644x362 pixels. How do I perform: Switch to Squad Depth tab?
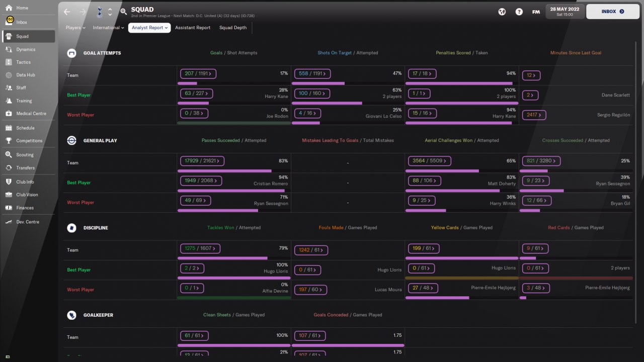pyautogui.click(x=233, y=28)
